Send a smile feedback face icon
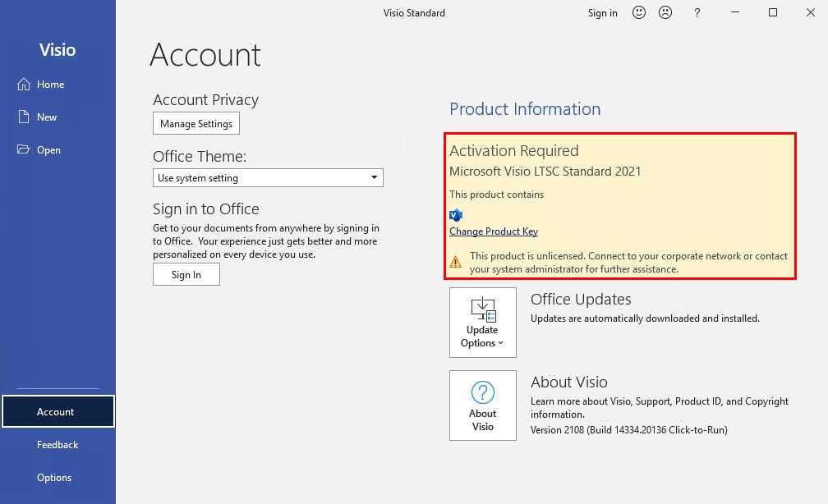This screenshot has height=504, width=828. pos(639,12)
